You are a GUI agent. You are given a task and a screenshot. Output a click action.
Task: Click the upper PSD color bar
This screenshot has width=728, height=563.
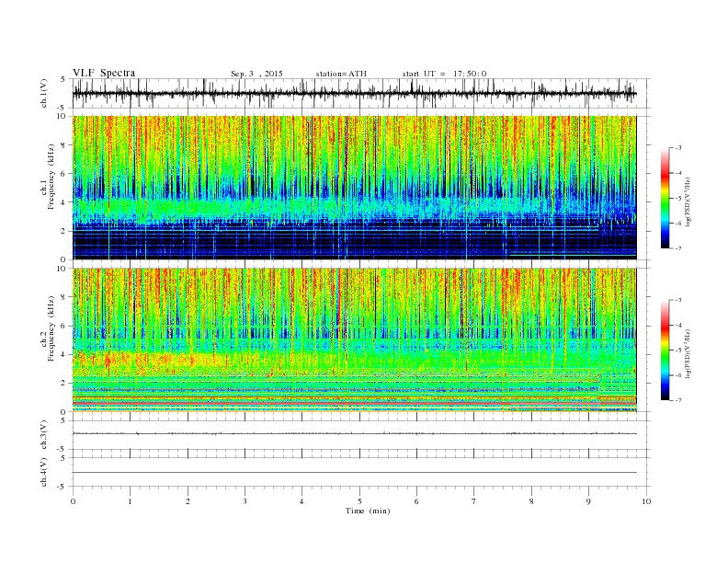coord(665,198)
